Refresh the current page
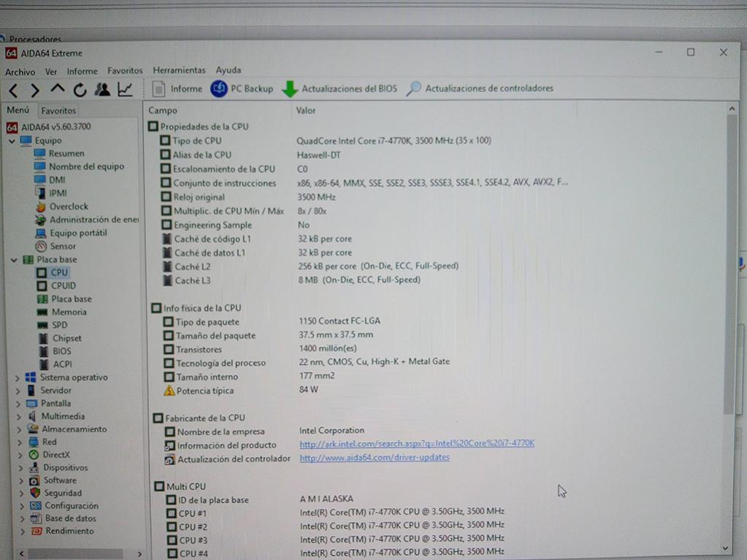The image size is (747, 560). pos(80,90)
